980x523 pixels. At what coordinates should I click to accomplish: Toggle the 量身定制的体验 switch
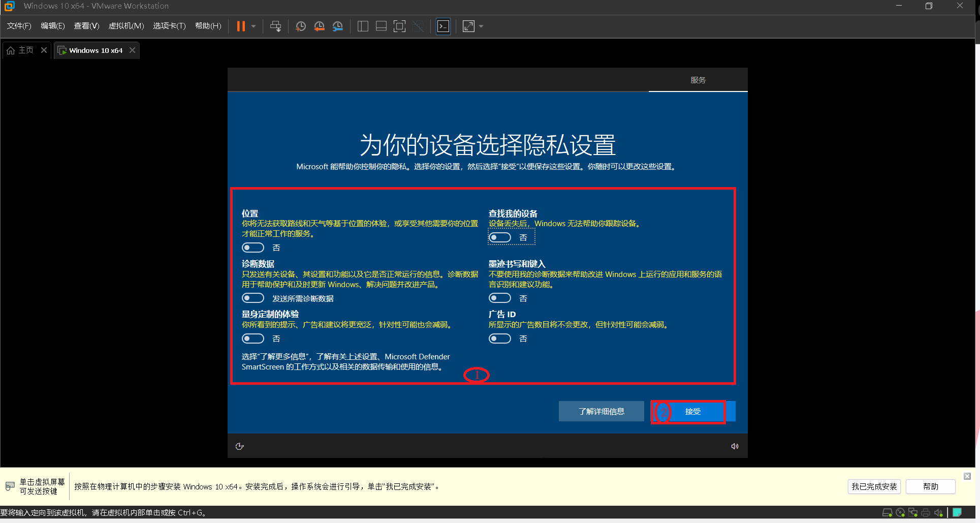pyautogui.click(x=253, y=339)
